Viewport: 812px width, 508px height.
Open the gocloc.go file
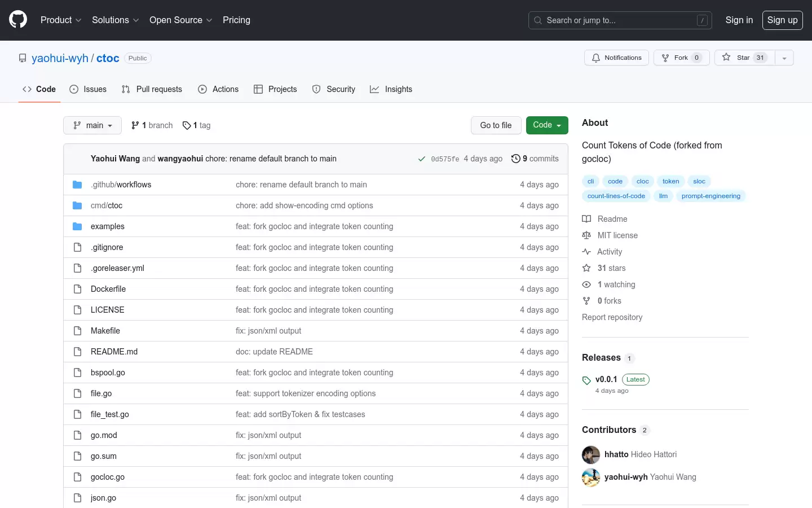click(x=108, y=477)
